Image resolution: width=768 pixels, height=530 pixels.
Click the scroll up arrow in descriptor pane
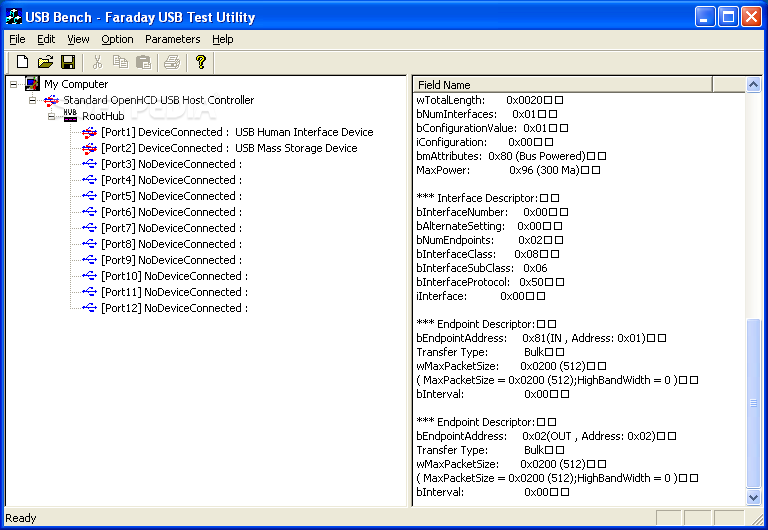pyautogui.click(x=753, y=84)
